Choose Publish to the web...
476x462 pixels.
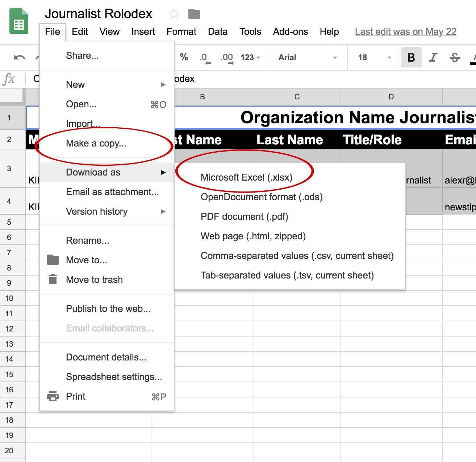coord(107,309)
